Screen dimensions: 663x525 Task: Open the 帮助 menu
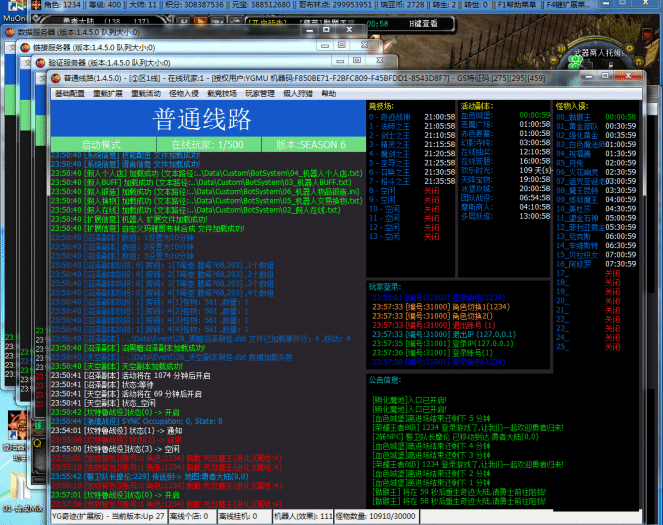click(329, 92)
